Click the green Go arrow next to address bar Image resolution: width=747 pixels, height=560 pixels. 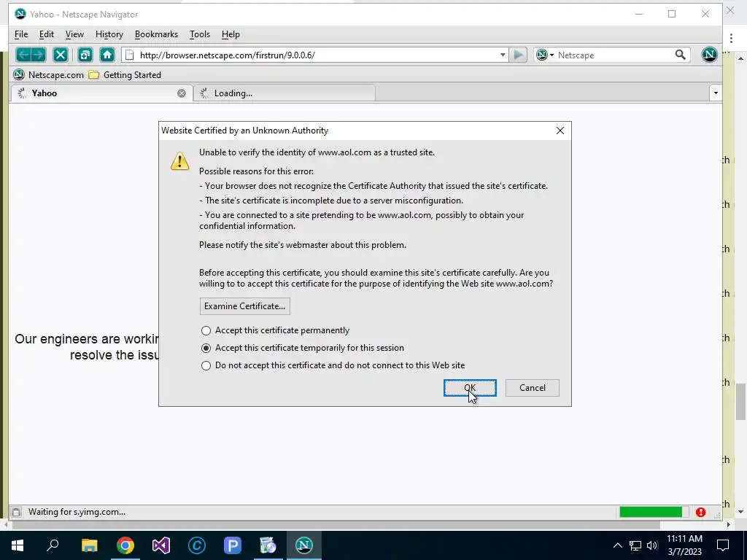click(518, 55)
